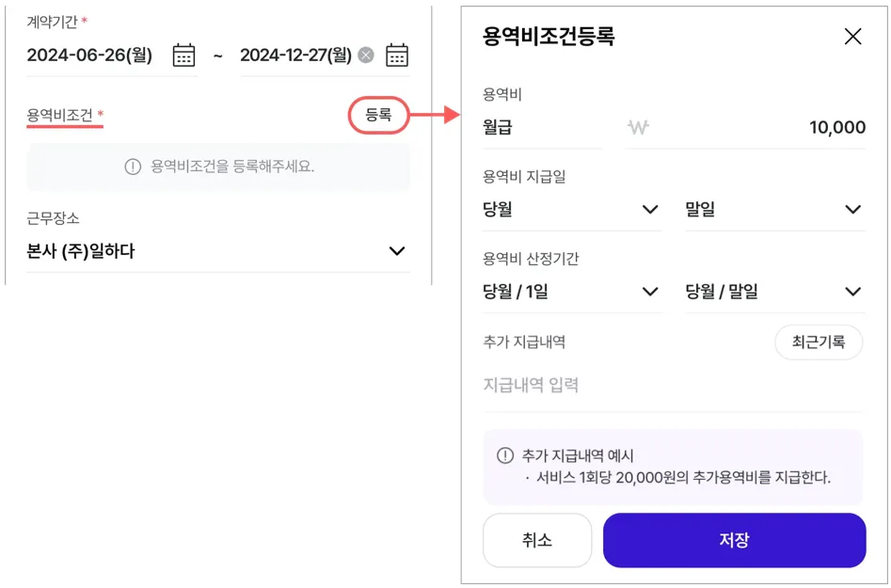This screenshot has height=588, width=891.
Task: Open the 말일 payment day dropdown
Action: pyautogui.click(x=774, y=210)
